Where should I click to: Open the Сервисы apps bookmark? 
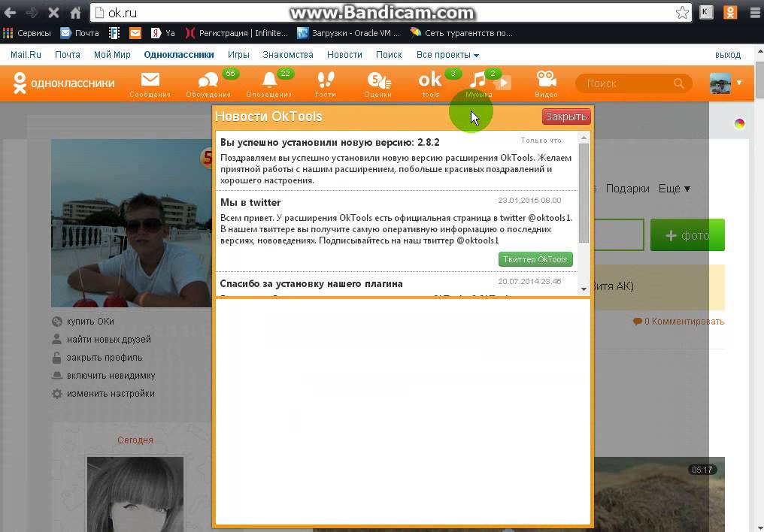pyautogui.click(x=27, y=33)
